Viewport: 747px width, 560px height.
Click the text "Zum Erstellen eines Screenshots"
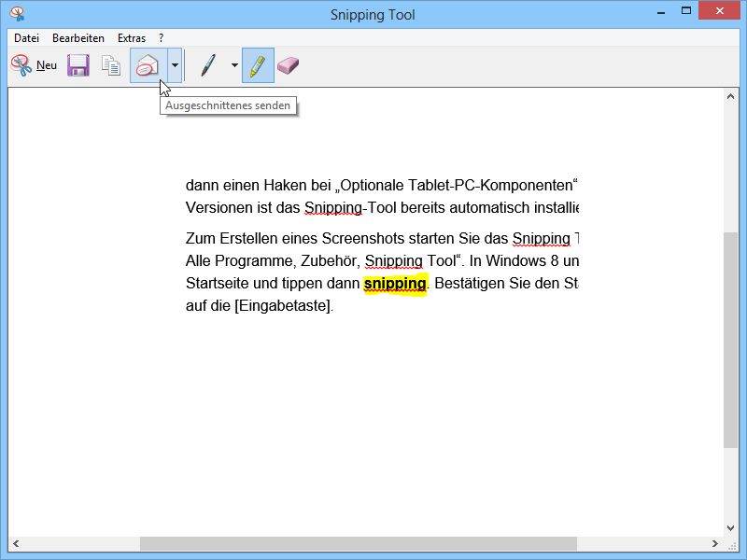click(295, 238)
